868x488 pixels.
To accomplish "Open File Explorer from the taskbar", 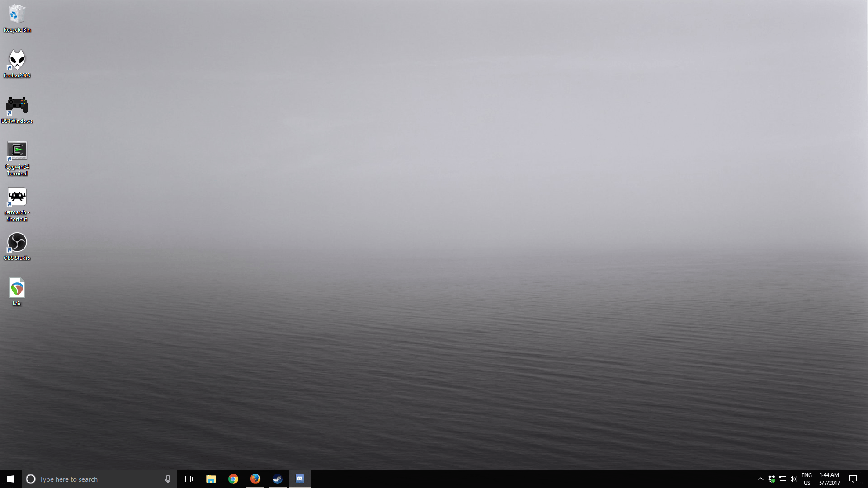I will [x=211, y=479].
